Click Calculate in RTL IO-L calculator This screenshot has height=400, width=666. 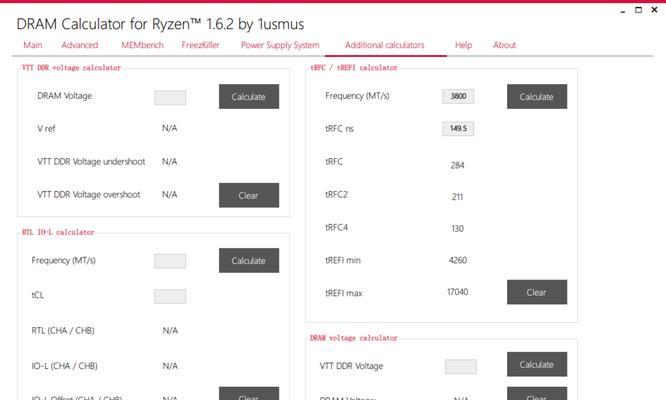point(249,260)
